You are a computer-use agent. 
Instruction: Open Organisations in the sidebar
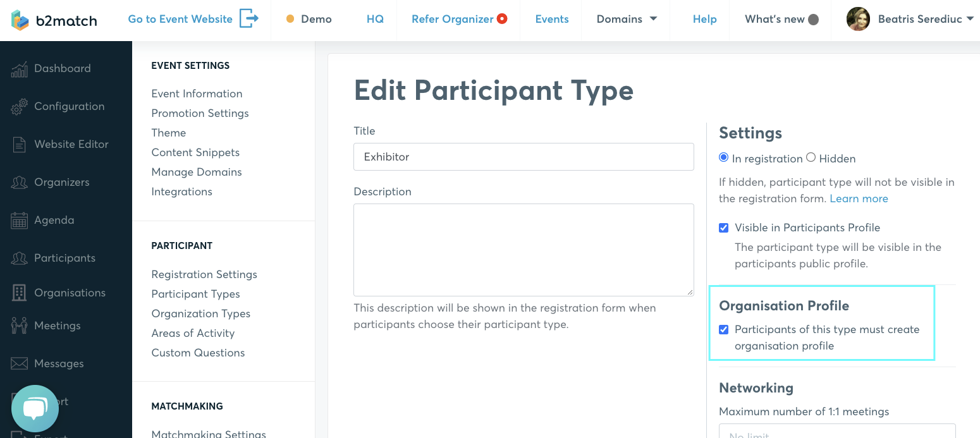[x=70, y=293]
